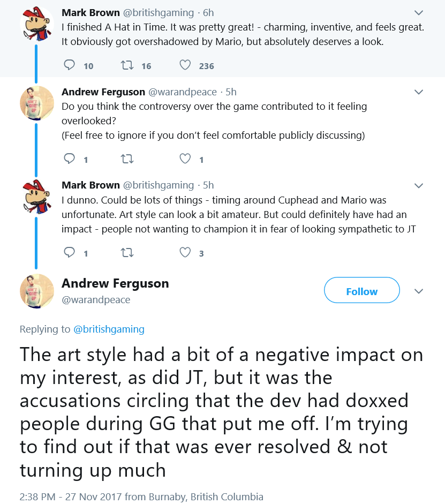This screenshot has height=504, width=445.
Task: Open dropdown chevron on Mark Brown's 6h tweet
Action: (419, 13)
